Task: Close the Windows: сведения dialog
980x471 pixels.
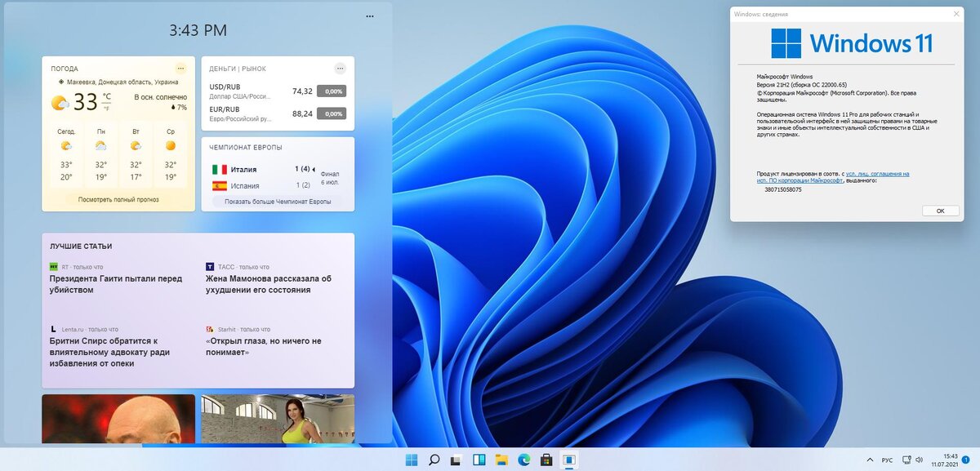Action: pos(957,14)
